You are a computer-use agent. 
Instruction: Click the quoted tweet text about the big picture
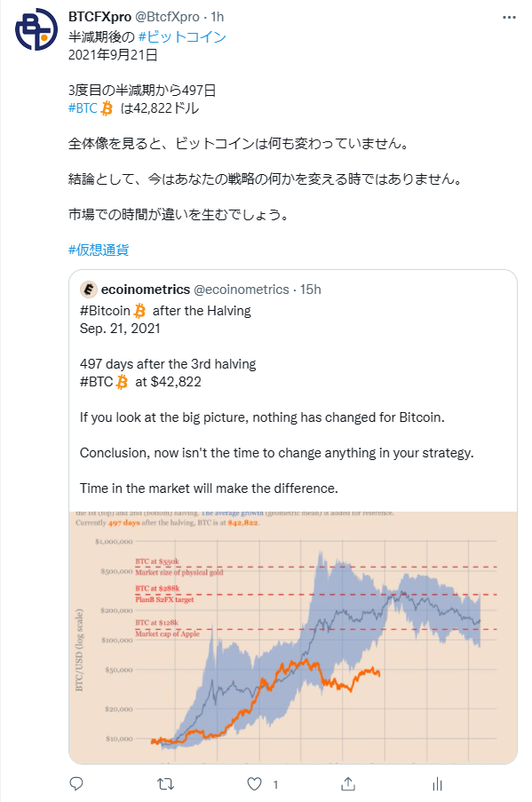(262, 417)
